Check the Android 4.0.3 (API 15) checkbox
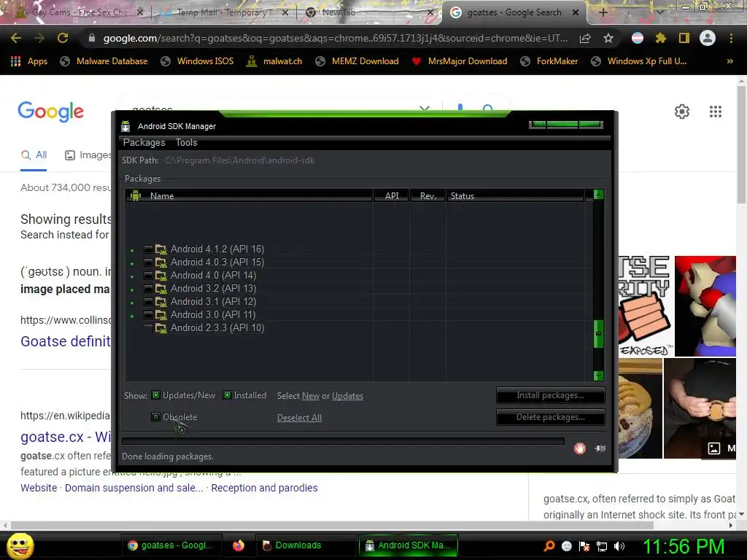Image resolution: width=747 pixels, height=560 pixels. (149, 262)
